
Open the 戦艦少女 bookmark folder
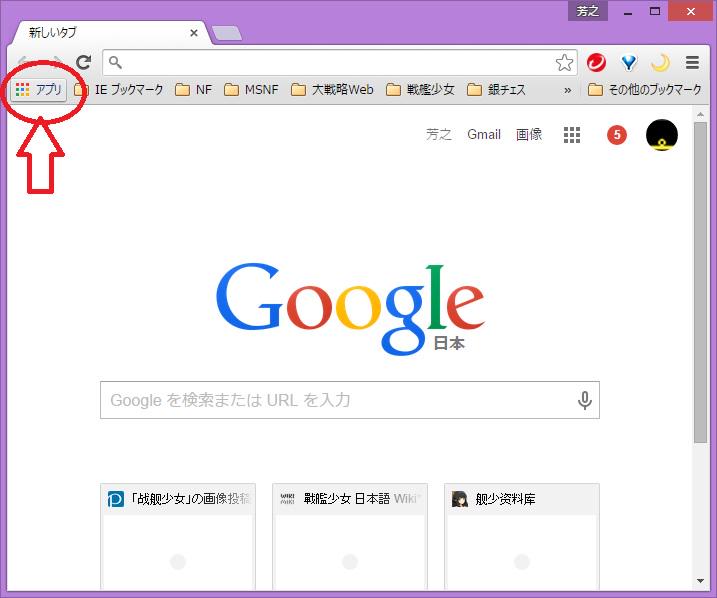coord(420,90)
